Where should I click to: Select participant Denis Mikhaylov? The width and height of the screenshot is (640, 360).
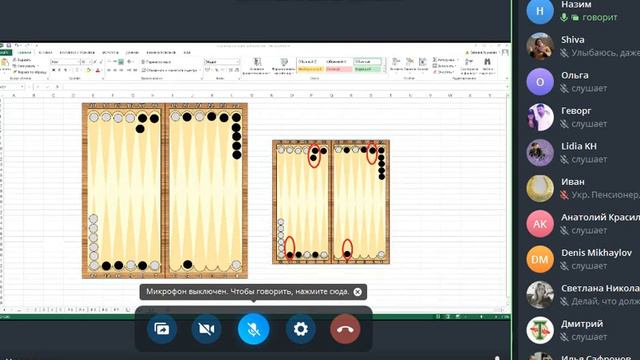coord(579,259)
